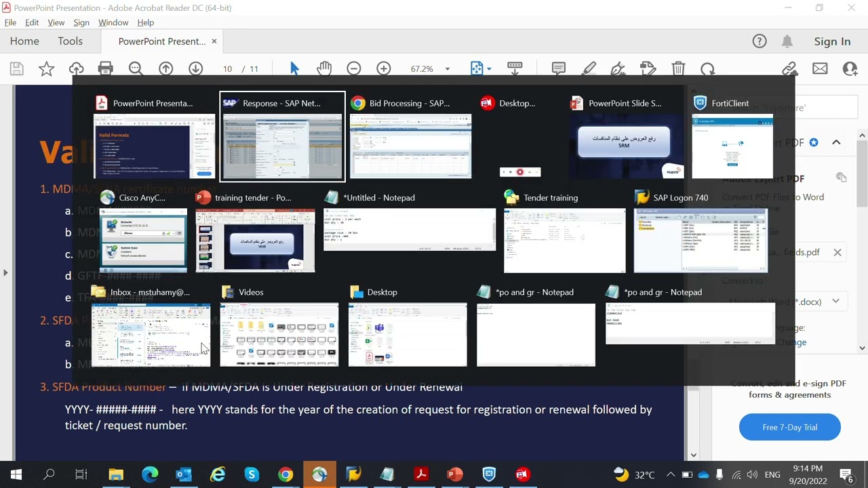The width and height of the screenshot is (868, 488).
Task: Open Skype from the taskbar
Action: 252,474
